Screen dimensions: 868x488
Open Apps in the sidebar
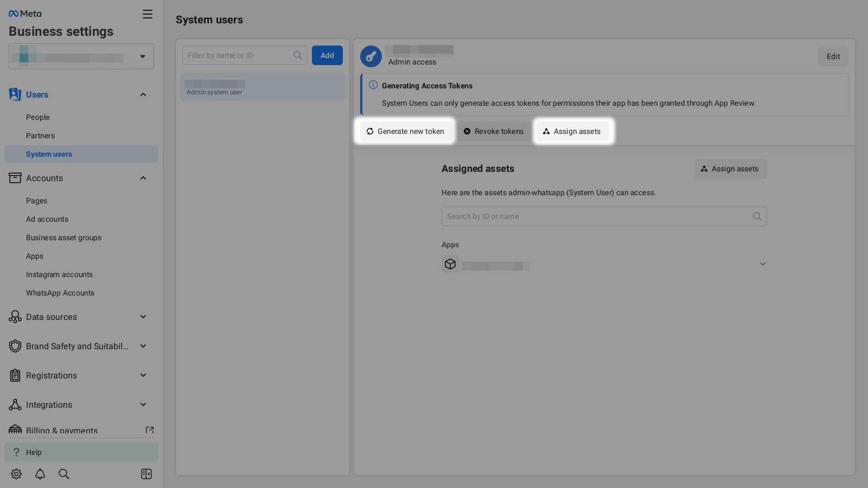click(x=35, y=256)
